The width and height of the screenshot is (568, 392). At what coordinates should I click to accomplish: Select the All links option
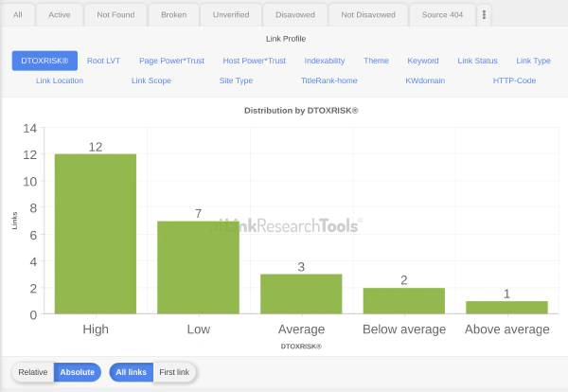point(132,372)
